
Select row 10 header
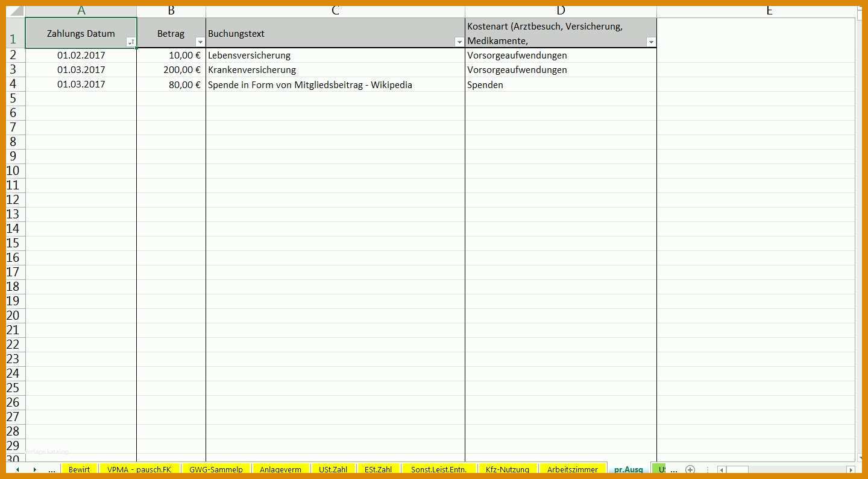tap(15, 171)
